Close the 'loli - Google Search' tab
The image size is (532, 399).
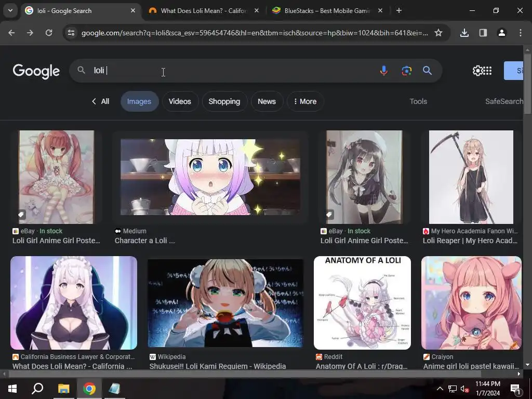[133, 10]
